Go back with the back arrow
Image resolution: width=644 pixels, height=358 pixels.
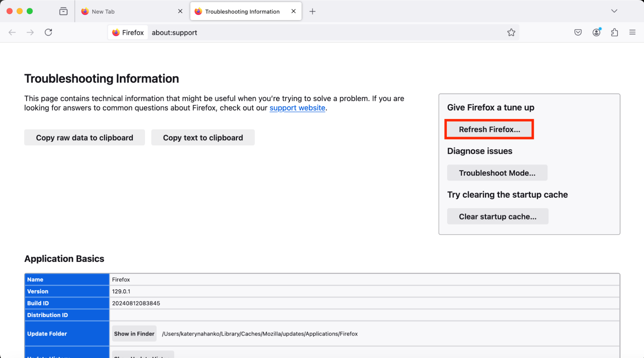pos(12,32)
